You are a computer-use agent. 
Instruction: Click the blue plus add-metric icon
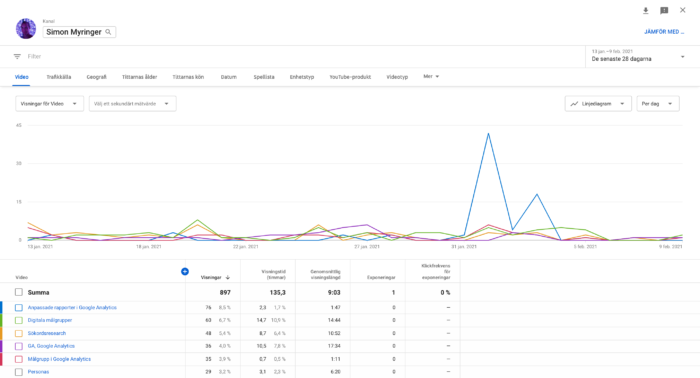(x=185, y=271)
